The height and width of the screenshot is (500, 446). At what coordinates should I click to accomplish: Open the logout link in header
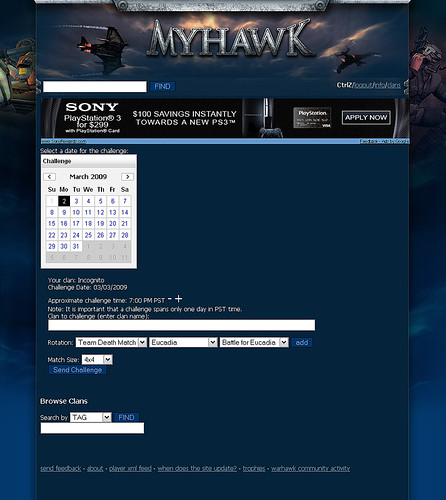pos(363,85)
